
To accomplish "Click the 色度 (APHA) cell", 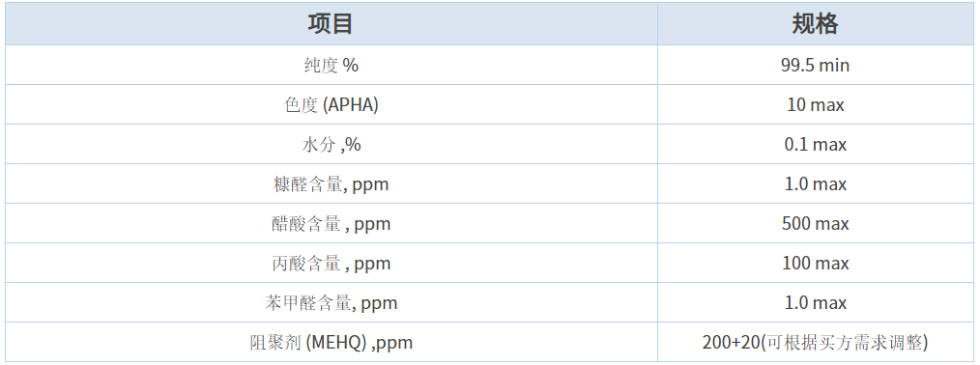I will click(x=331, y=104).
